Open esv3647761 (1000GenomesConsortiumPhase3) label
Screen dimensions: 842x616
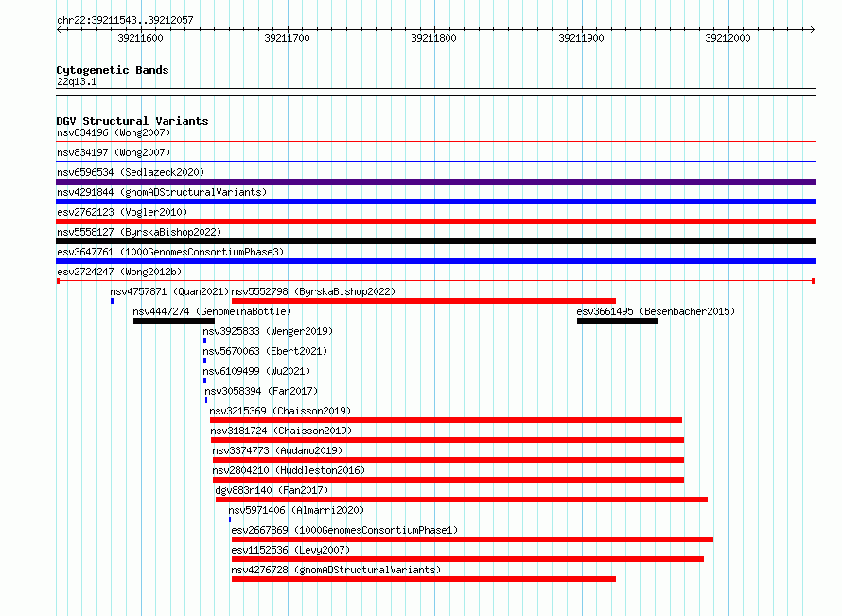tap(170, 252)
